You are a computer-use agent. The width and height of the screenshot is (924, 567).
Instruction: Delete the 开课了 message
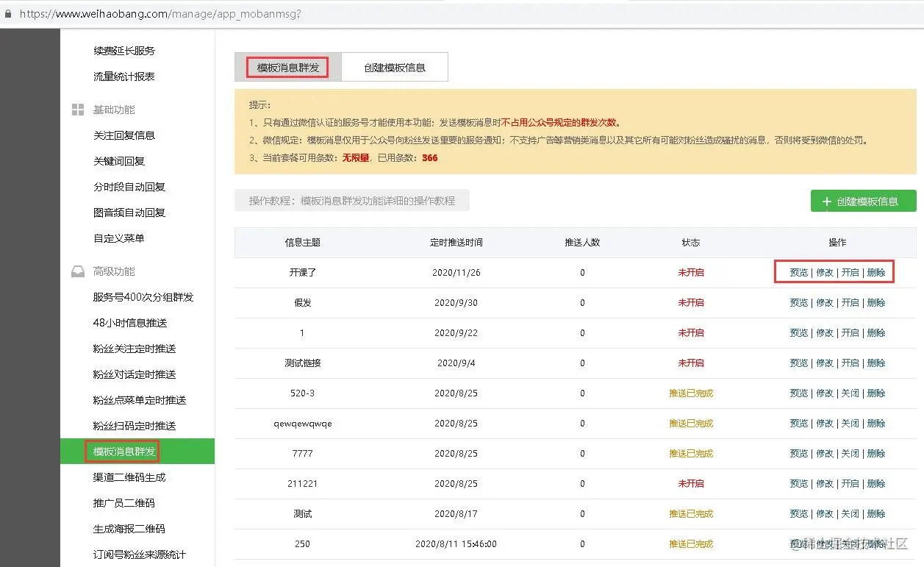click(876, 272)
